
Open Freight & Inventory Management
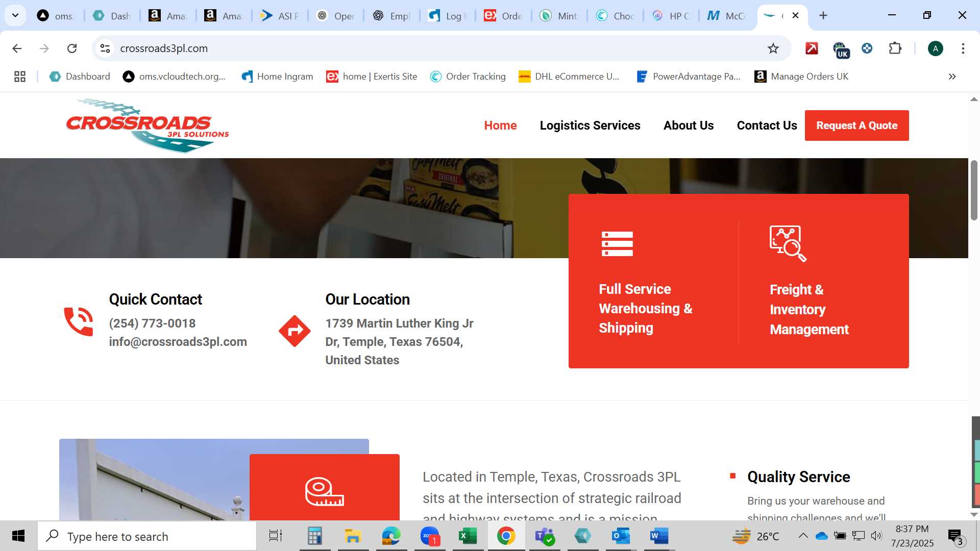(x=809, y=310)
